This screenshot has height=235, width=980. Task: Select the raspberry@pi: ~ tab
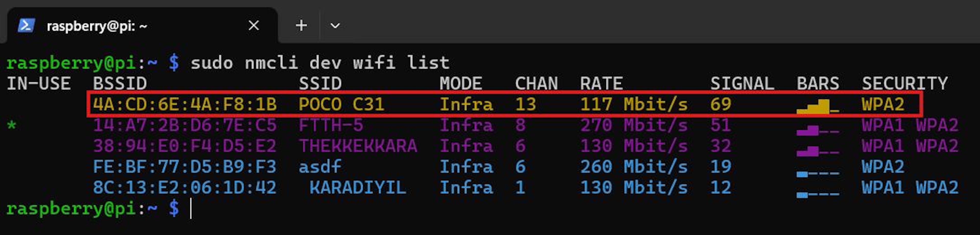[x=142, y=26]
